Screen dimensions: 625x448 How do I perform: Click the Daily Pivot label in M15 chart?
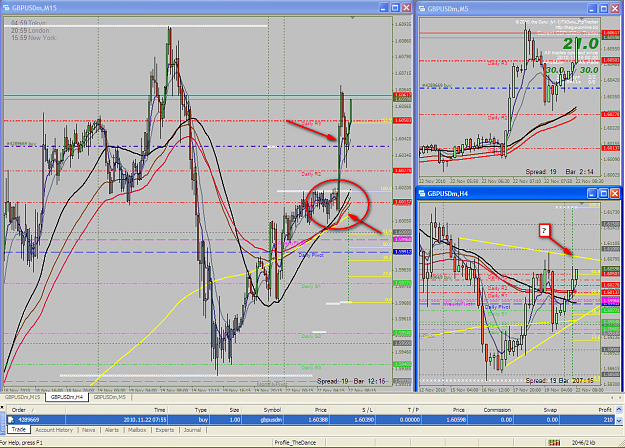[311, 255]
